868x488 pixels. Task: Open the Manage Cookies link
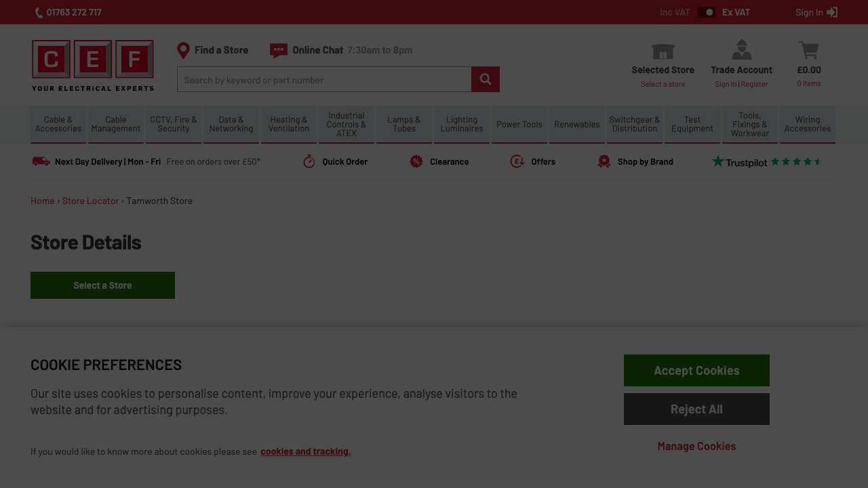point(696,446)
